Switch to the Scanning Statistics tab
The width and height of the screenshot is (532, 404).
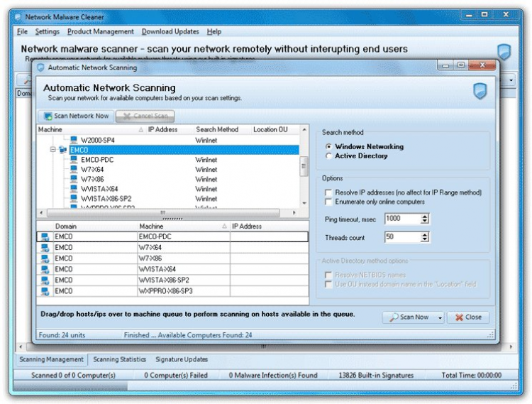pyautogui.click(x=119, y=359)
